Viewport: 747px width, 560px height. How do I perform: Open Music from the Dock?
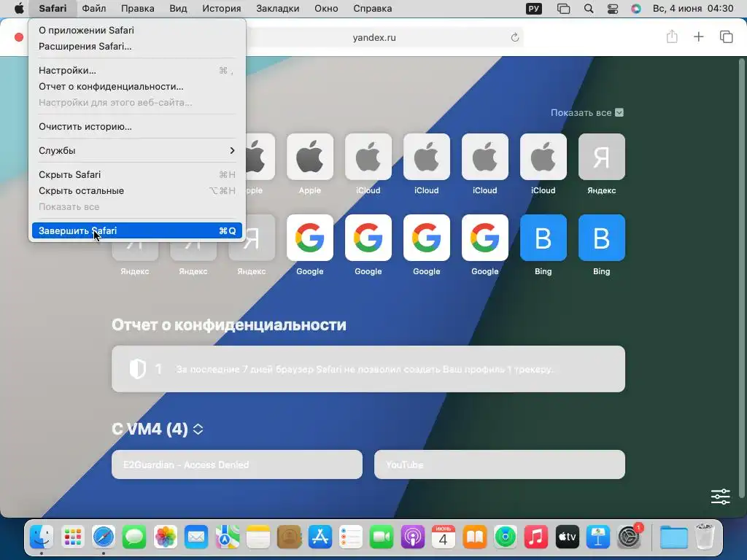tap(536, 537)
